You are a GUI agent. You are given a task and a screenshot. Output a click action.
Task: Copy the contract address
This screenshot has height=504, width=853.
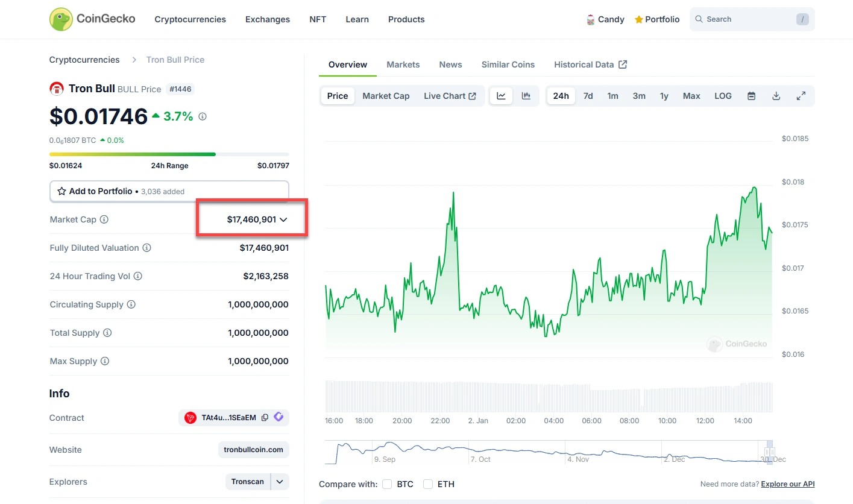point(265,418)
